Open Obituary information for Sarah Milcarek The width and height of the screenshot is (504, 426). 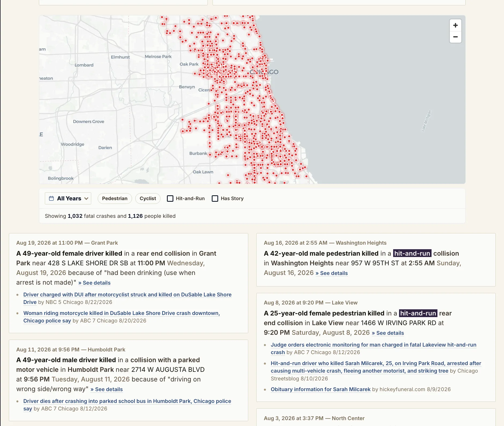pyautogui.click(x=320, y=389)
